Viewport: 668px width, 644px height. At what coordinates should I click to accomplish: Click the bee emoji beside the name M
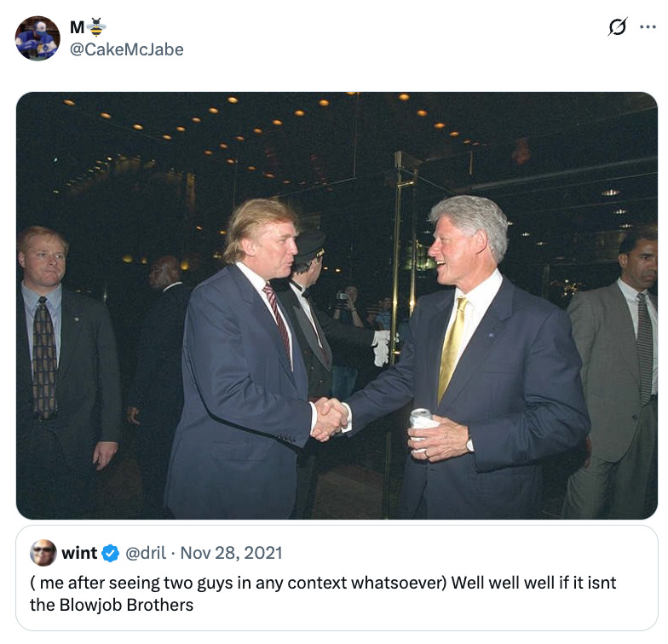point(96,27)
